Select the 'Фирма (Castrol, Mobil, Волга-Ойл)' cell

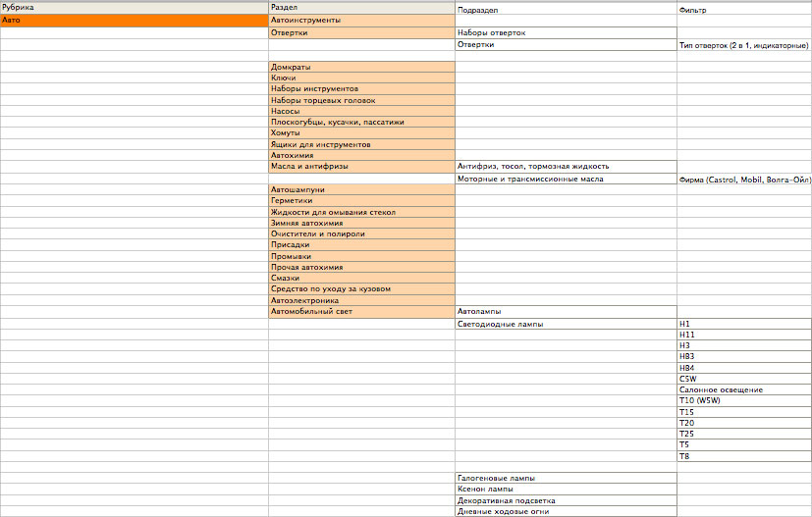(743, 180)
